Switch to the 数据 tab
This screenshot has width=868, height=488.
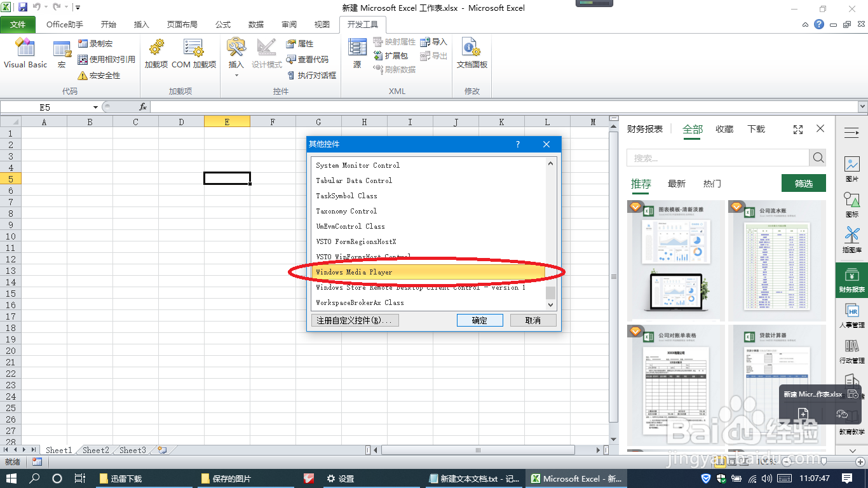pyautogui.click(x=256, y=25)
